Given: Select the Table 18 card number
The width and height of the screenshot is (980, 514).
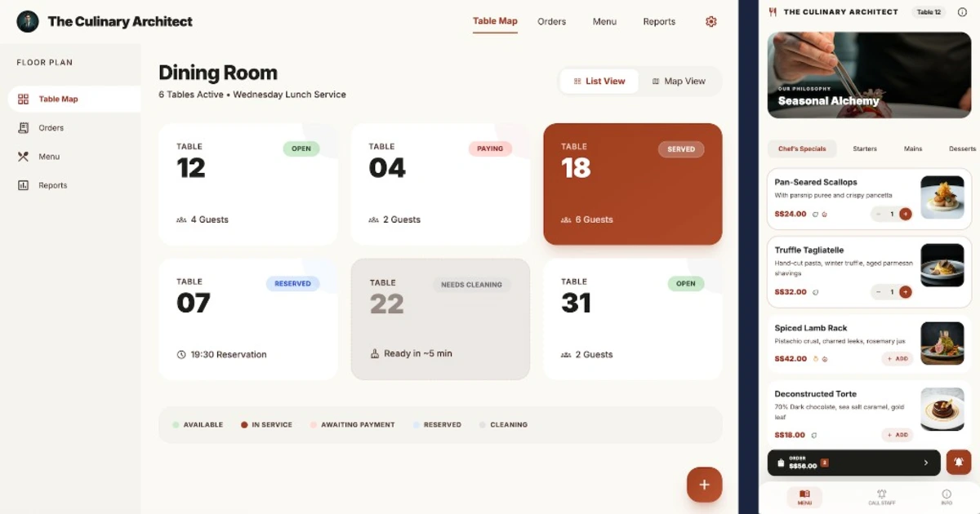Looking at the screenshot, I should tap(576, 168).
